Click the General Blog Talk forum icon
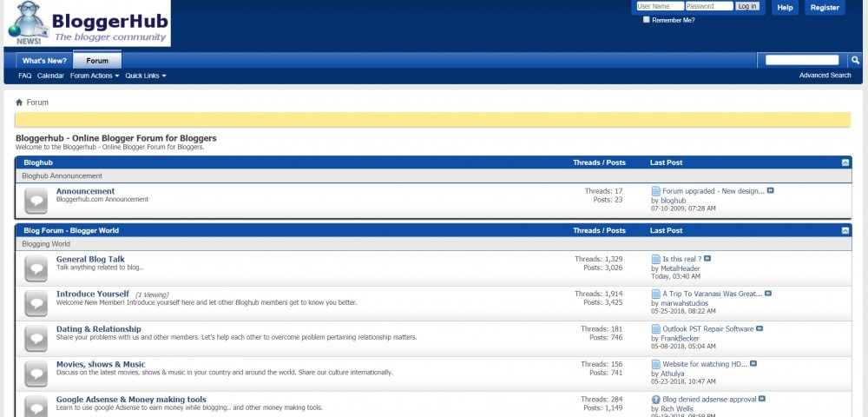Screen dimensions: 868x417 (36, 268)
